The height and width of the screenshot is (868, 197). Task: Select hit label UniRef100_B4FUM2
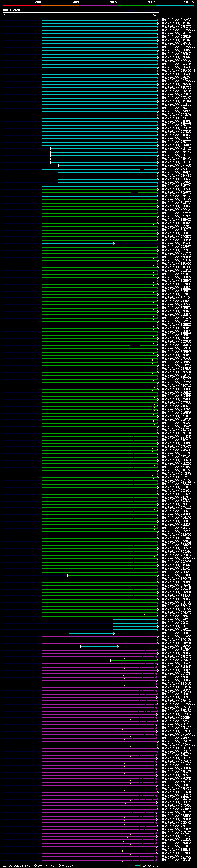coord(177,122)
